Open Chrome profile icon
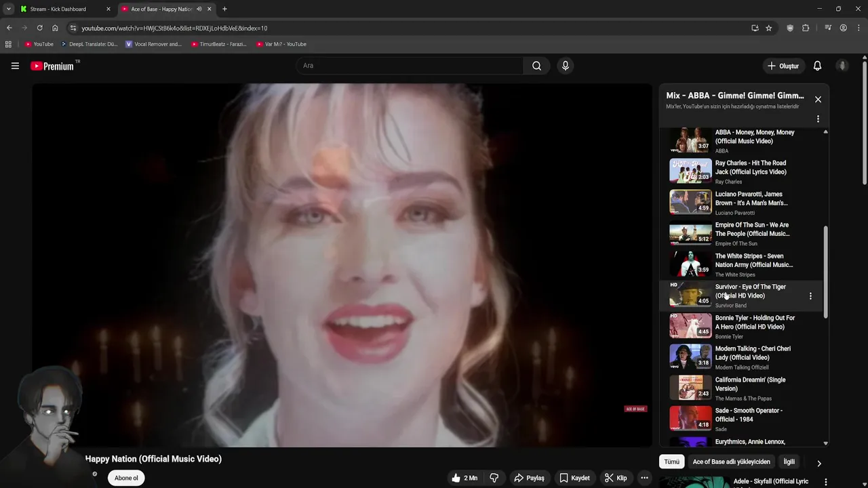The height and width of the screenshot is (488, 868). click(x=843, y=28)
